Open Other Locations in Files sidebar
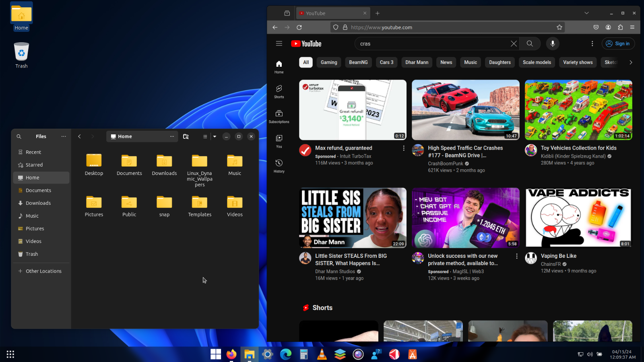Image resolution: width=644 pixels, height=362 pixels. (x=41, y=271)
